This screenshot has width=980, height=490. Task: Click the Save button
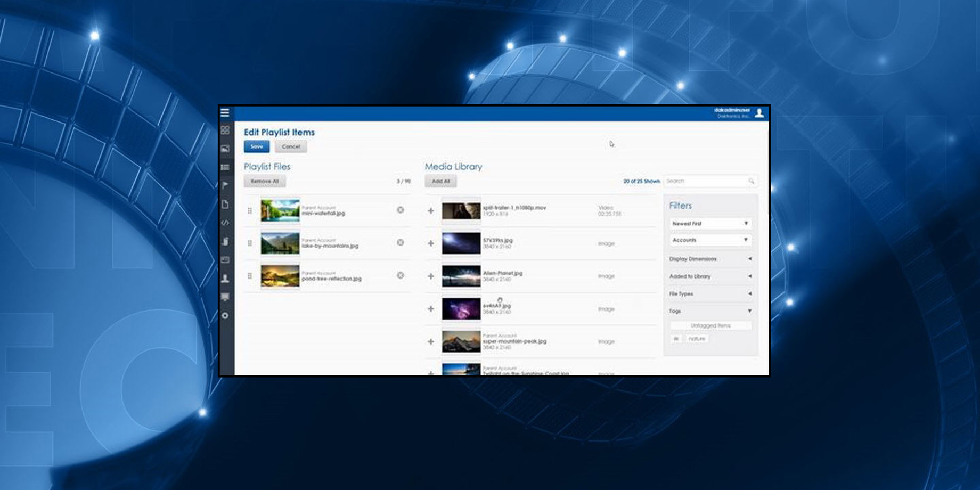(257, 146)
